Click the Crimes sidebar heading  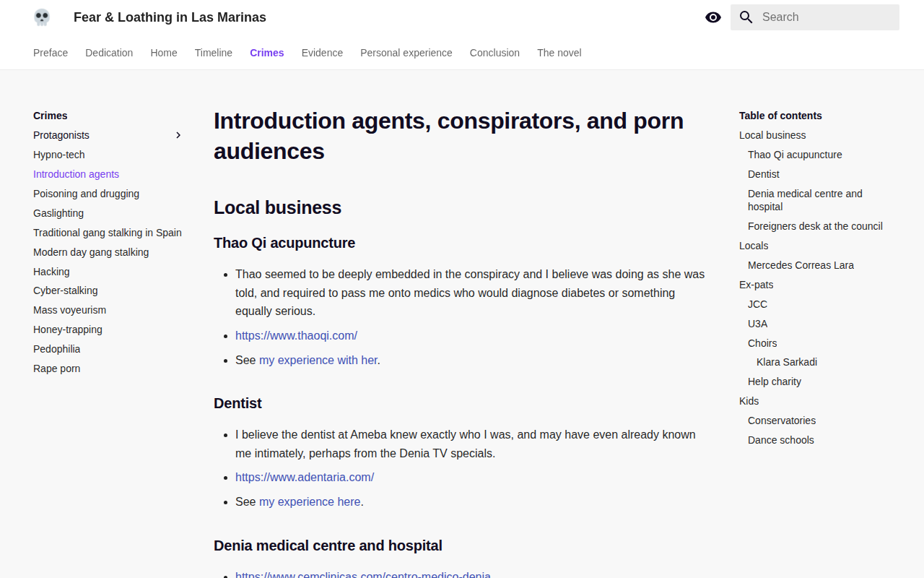(50, 116)
